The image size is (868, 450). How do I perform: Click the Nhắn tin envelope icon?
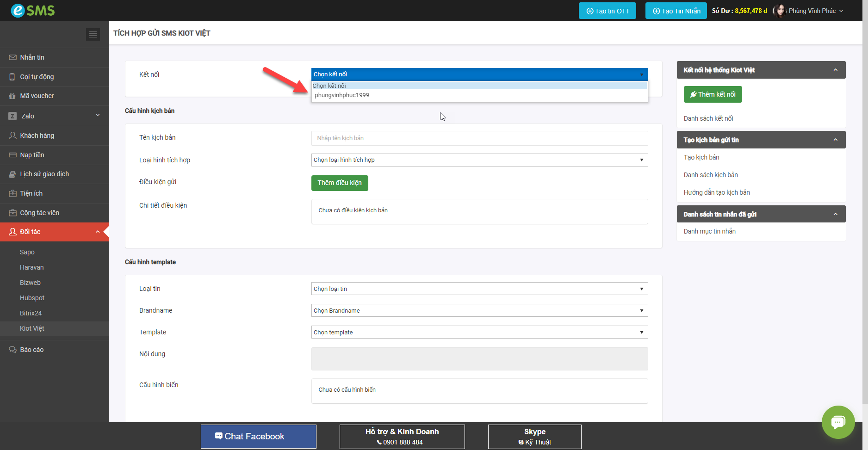point(12,57)
